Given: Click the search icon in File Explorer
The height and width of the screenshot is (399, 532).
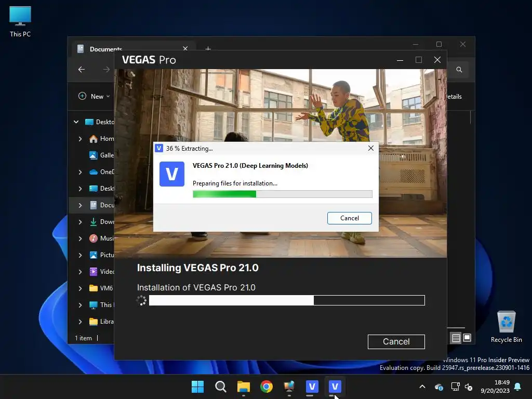Looking at the screenshot, I should tap(459, 70).
